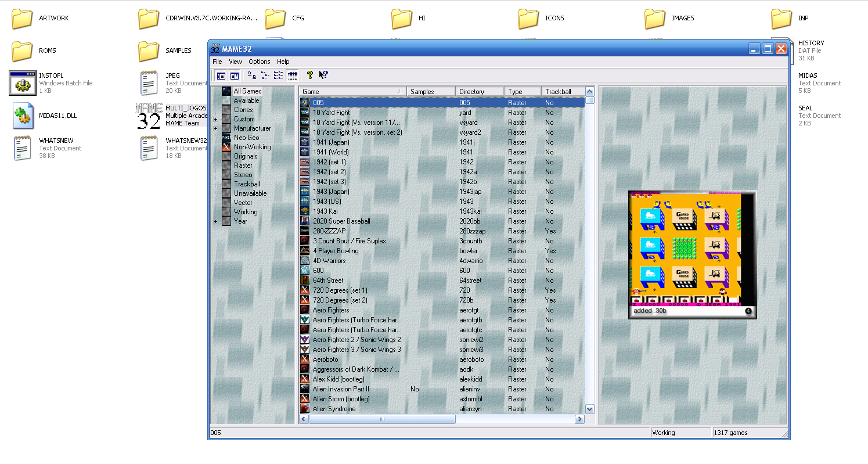868x464 pixels.
Task: Select the 2020 Super Baseball game icon
Action: point(304,221)
